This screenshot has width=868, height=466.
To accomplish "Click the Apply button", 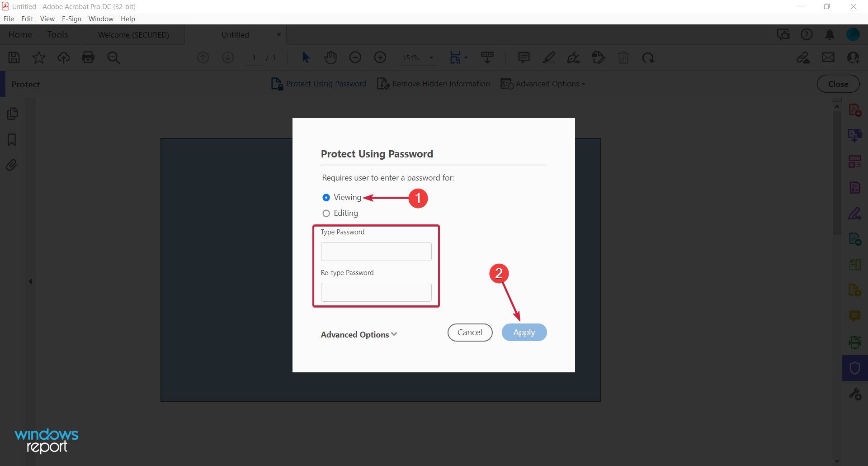I will [524, 332].
